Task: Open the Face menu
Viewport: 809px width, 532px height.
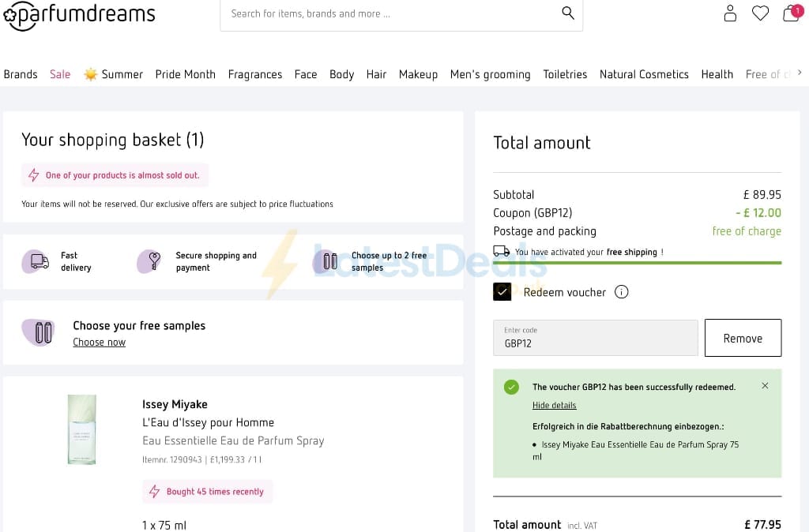Action: pos(306,74)
